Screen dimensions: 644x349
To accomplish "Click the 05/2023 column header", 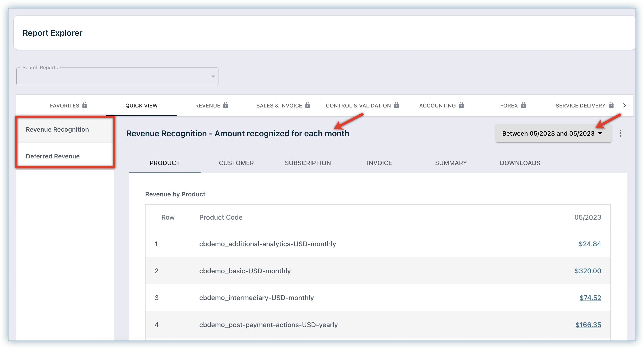I will click(x=588, y=217).
